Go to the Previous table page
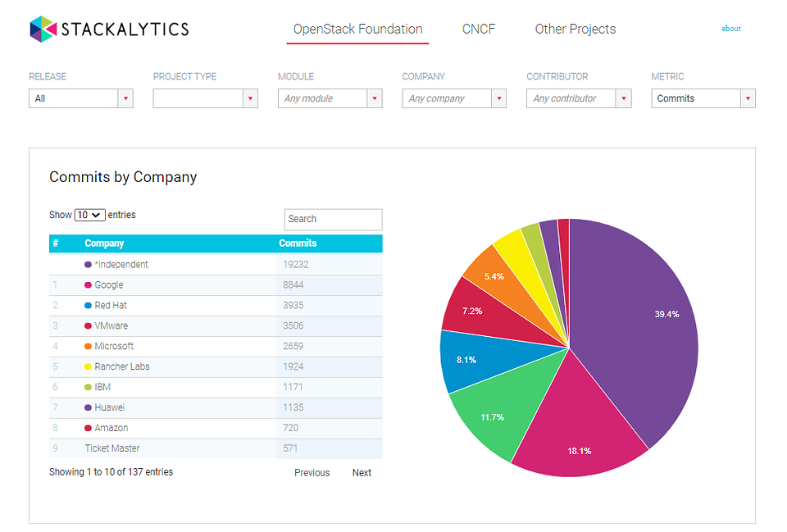The width and height of the screenshot is (787, 532). pyautogui.click(x=312, y=473)
